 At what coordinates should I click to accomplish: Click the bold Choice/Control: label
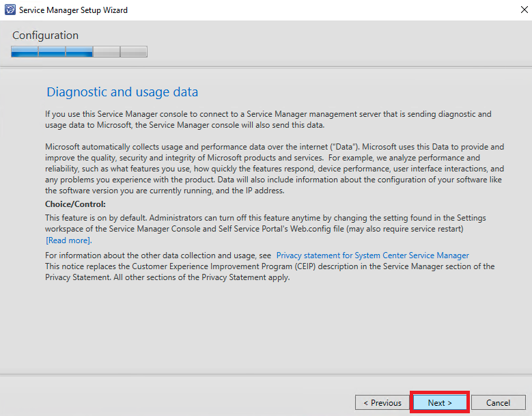75,204
